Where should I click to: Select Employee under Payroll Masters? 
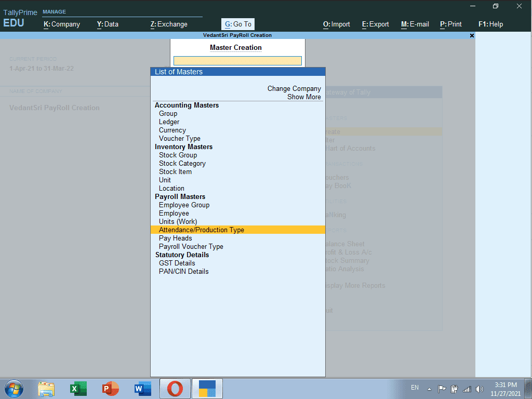tap(174, 214)
